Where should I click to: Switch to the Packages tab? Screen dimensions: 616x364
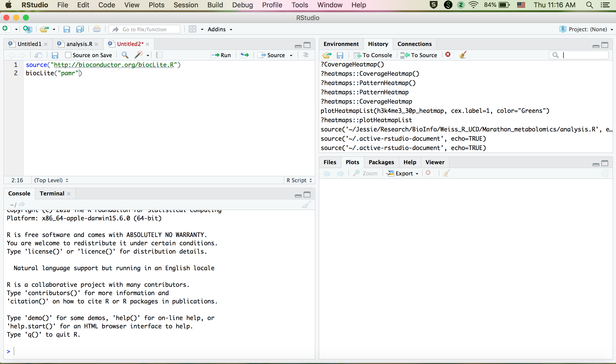pyautogui.click(x=381, y=162)
